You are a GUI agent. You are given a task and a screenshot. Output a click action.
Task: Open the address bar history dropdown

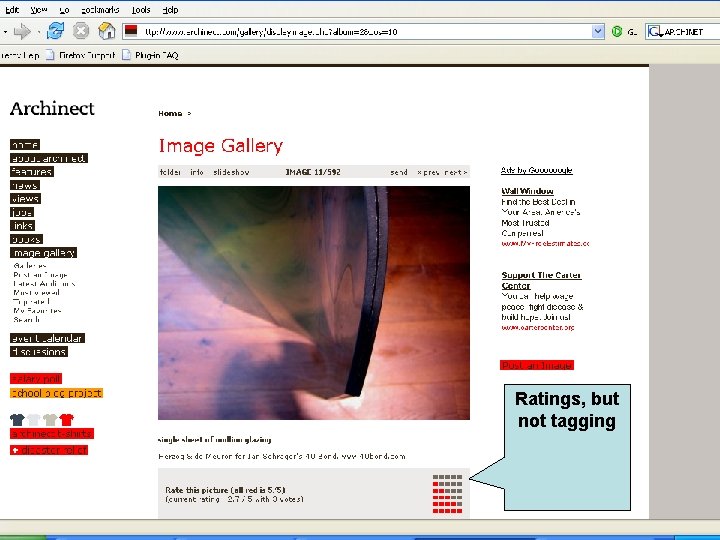pos(598,31)
